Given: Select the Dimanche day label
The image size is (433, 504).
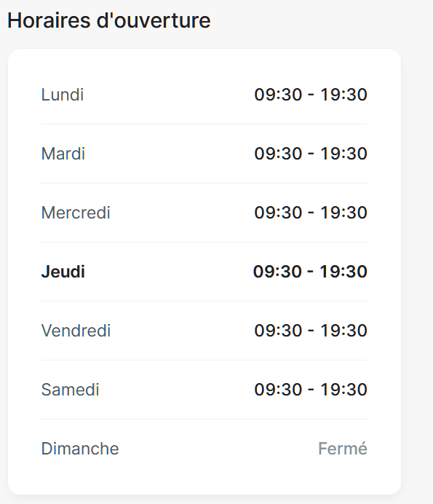Looking at the screenshot, I should click(x=80, y=449).
